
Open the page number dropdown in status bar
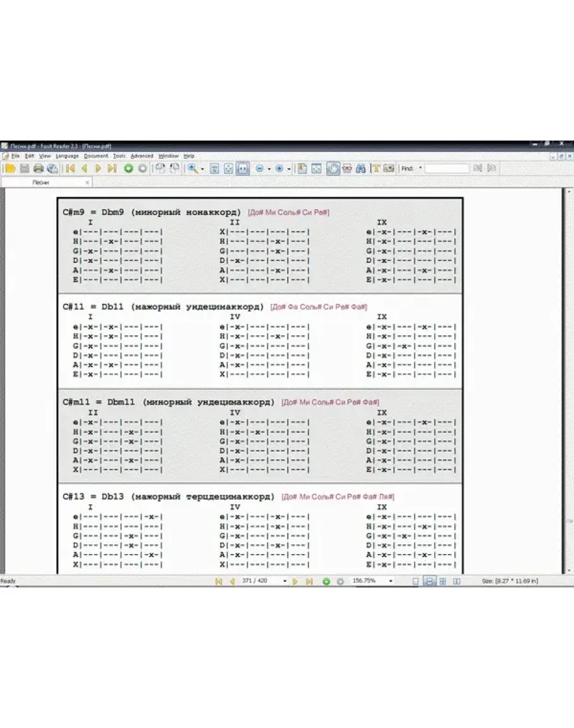tap(284, 581)
